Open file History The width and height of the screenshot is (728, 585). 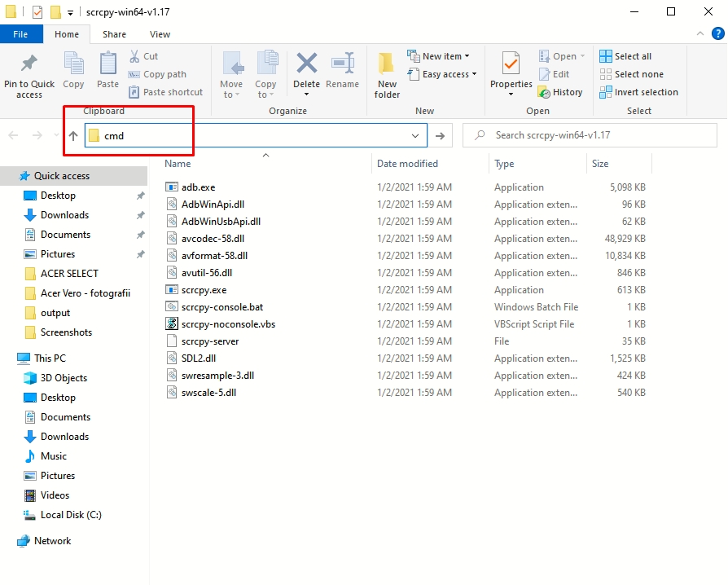pos(560,92)
